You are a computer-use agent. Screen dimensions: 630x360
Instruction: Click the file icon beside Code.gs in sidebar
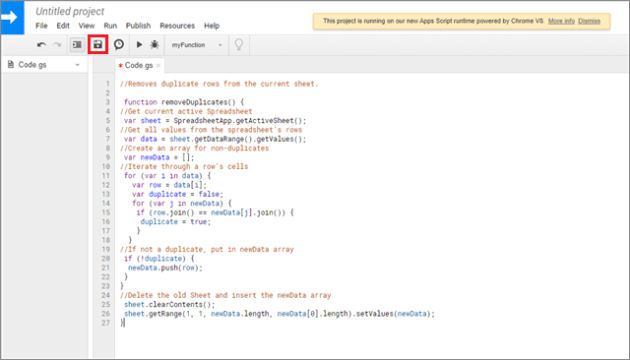pos(11,65)
